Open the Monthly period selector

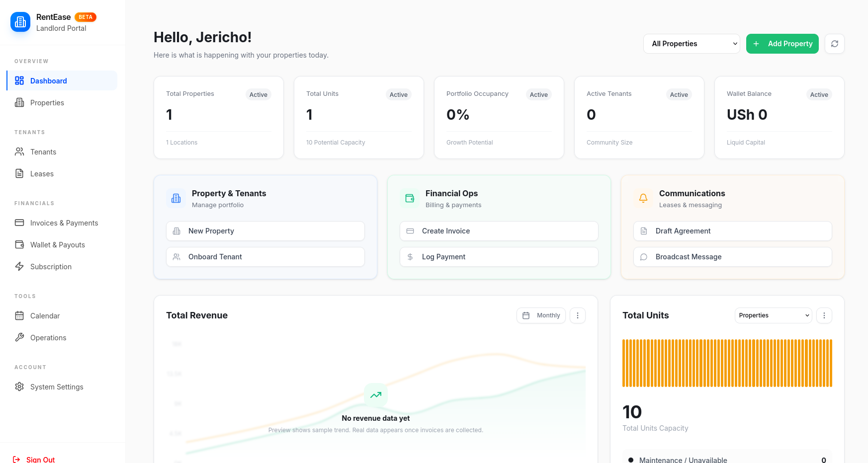541,315
